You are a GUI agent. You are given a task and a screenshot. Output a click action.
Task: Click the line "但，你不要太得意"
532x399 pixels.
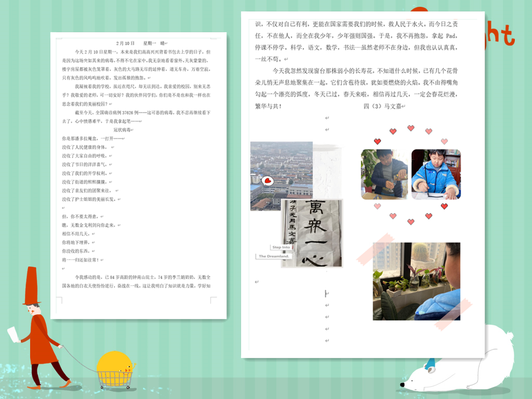[x=80, y=217]
